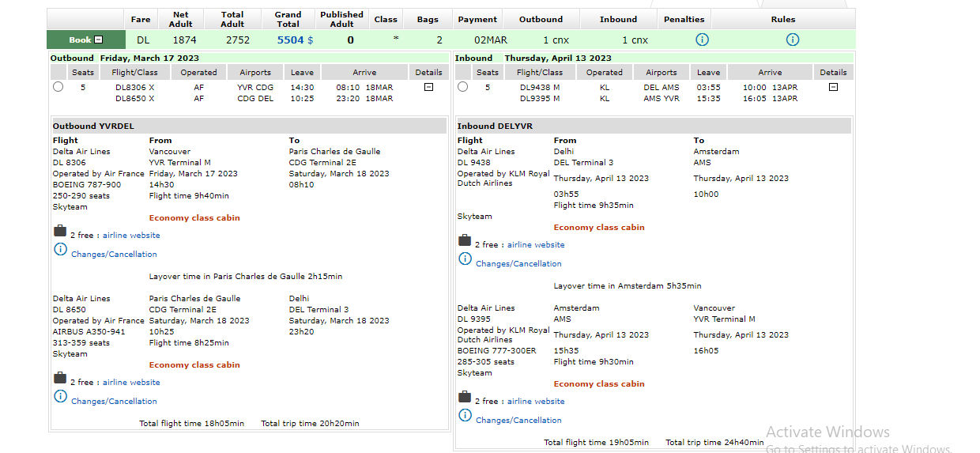
Task: Click the Penalties info icon
Action: [x=702, y=40]
